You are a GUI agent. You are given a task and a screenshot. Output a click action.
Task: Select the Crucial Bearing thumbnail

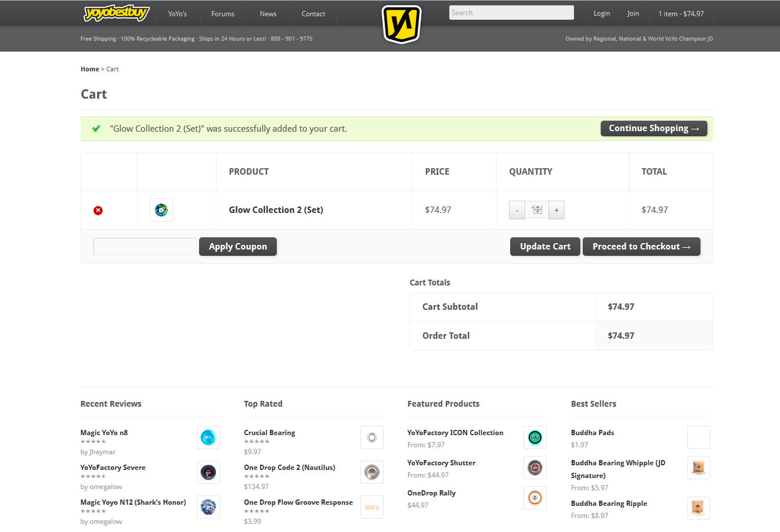point(371,437)
